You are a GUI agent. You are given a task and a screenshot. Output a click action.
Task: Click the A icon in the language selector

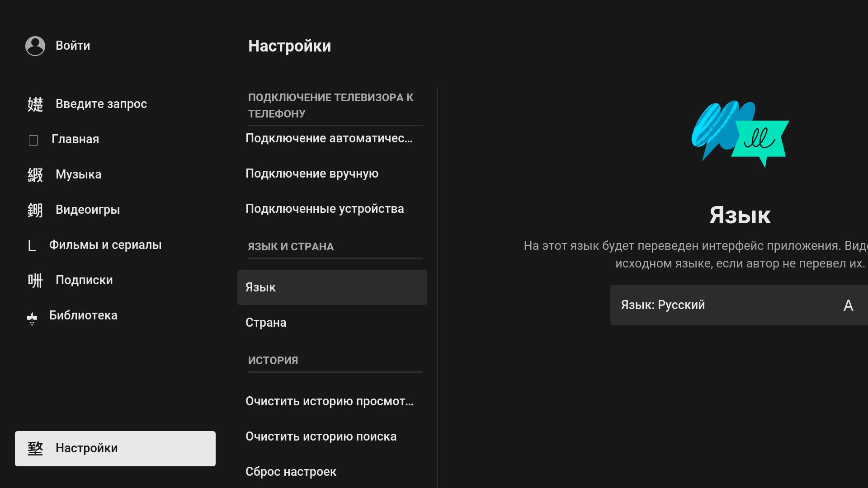click(x=848, y=306)
